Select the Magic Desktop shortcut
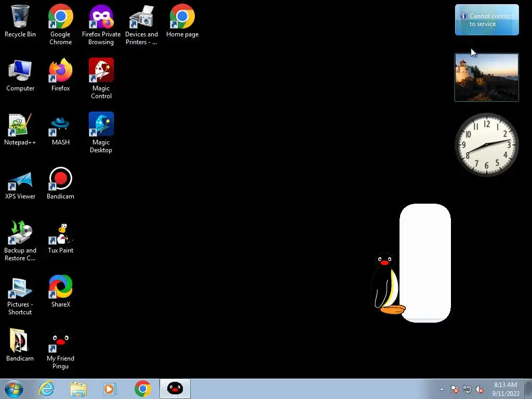 pyautogui.click(x=101, y=132)
